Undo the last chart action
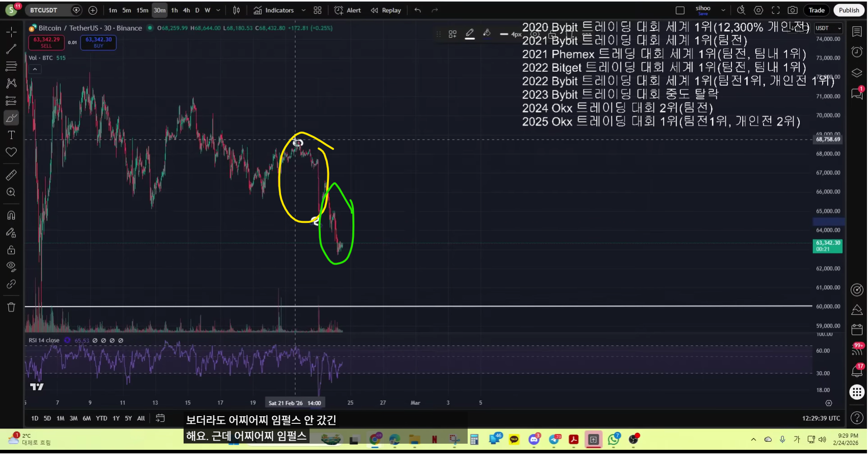This screenshot has height=460, width=868. pyautogui.click(x=418, y=10)
